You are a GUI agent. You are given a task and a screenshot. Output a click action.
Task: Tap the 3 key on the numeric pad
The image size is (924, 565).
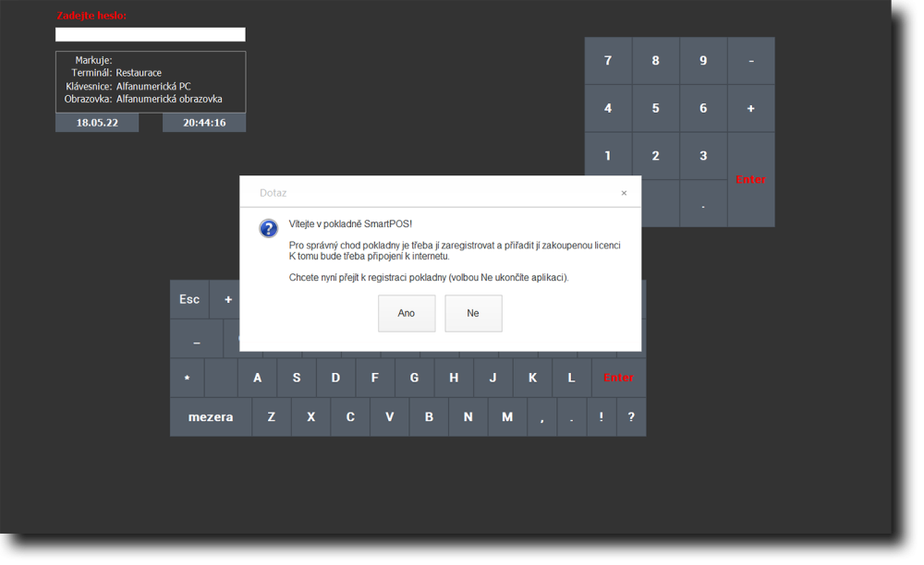click(x=703, y=156)
